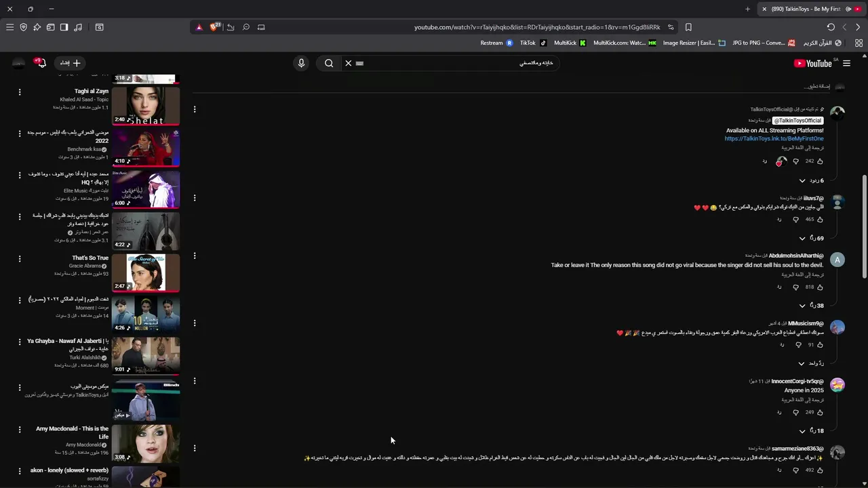Open the AbdulmohsinAlharthi 'A' avatar

coord(837,260)
